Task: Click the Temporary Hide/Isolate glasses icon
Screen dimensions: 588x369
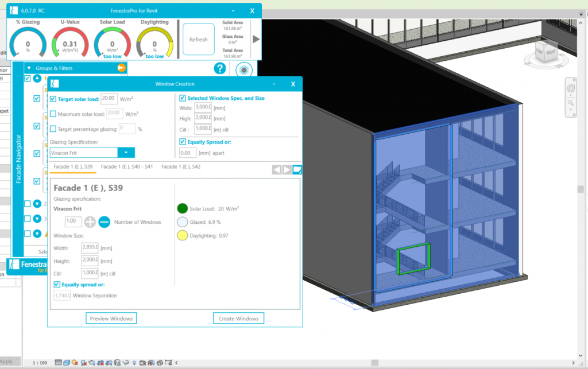Action: pos(126,363)
